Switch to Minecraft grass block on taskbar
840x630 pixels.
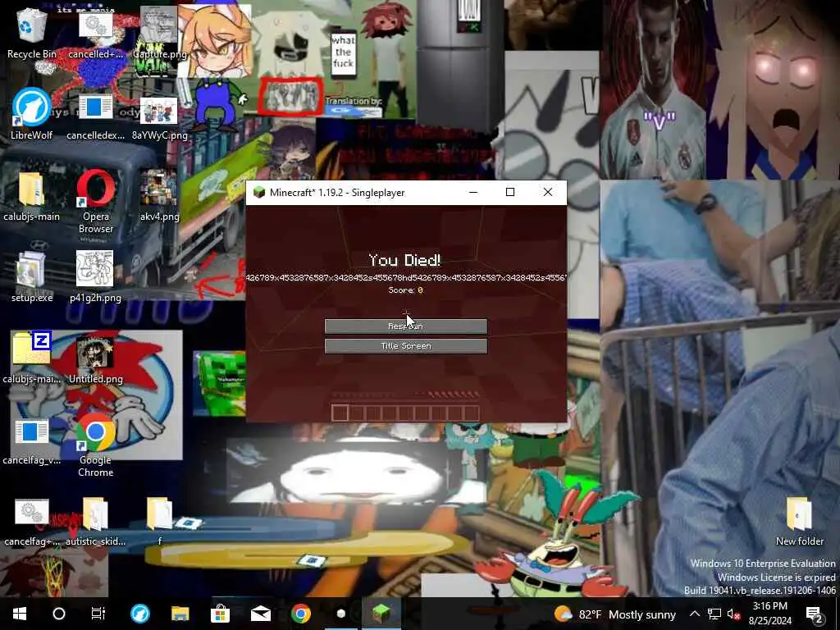pos(381,614)
